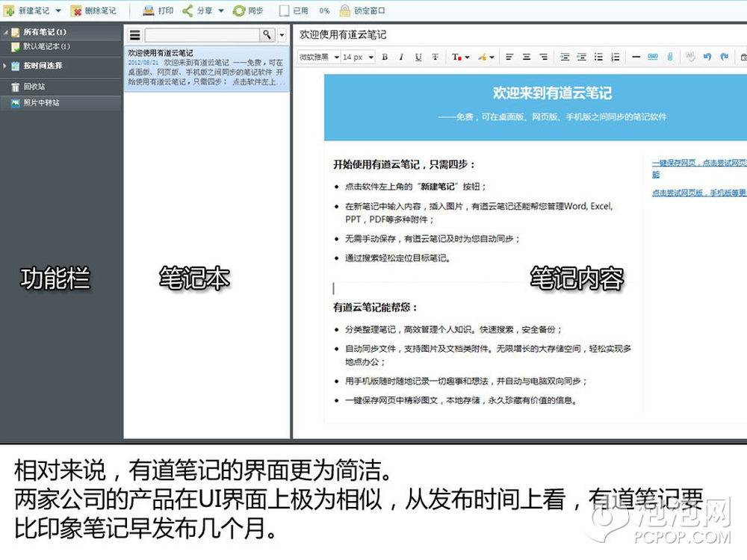747x560 pixels.
Task: Click the line starting 用手机版随时随地记录
Action: (x=466, y=382)
